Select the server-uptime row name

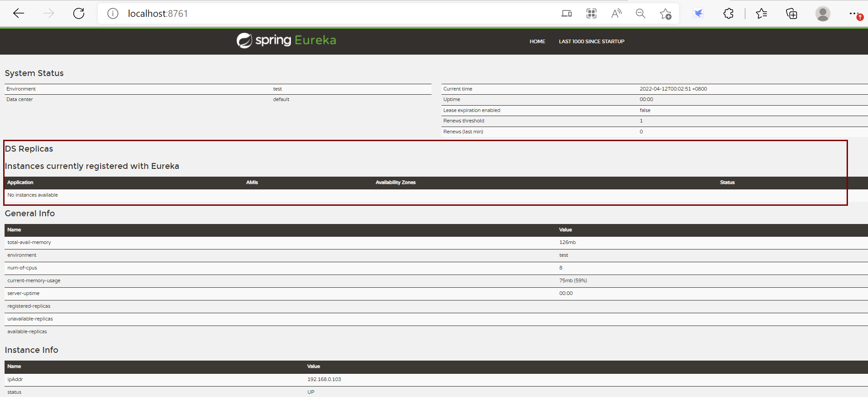coord(23,293)
